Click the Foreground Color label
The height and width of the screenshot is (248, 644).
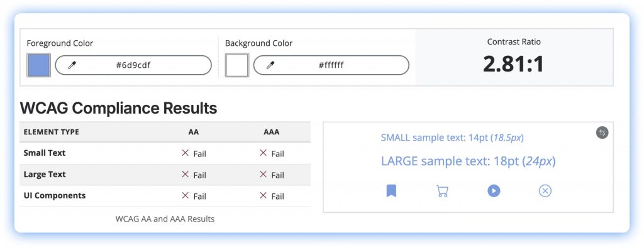pyautogui.click(x=60, y=43)
